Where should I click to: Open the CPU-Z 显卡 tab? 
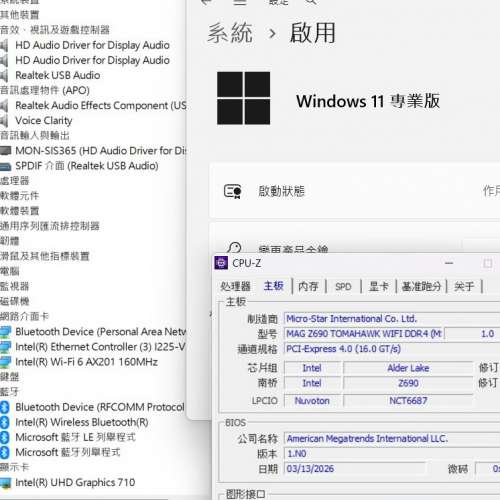(x=379, y=286)
